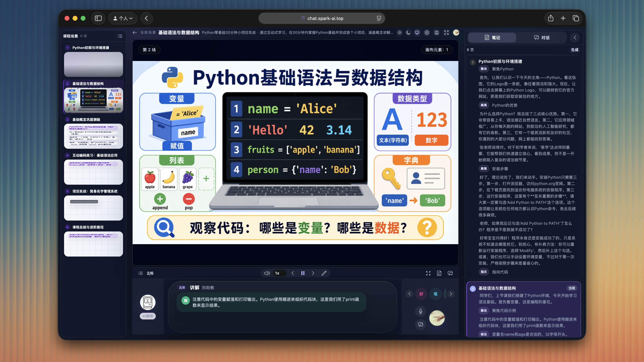This screenshot has width=644, height=362.
Task: Click 聚焦Python note action
Action: pos(502,69)
